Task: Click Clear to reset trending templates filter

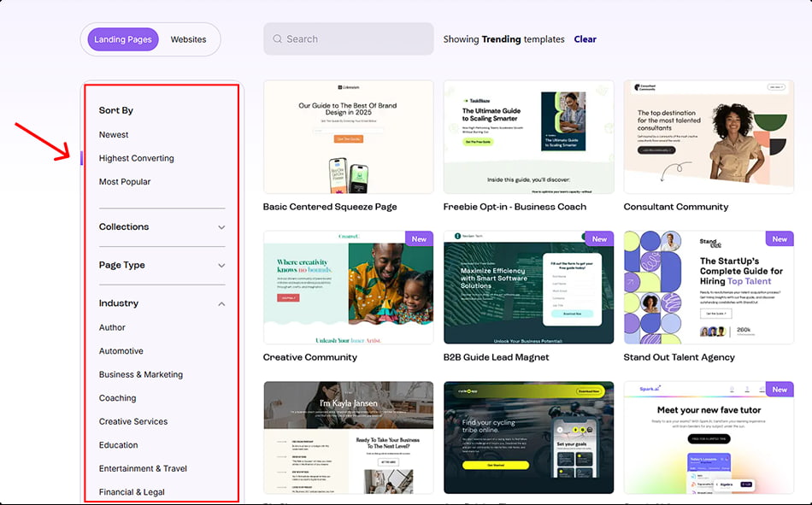Action: [x=585, y=38]
